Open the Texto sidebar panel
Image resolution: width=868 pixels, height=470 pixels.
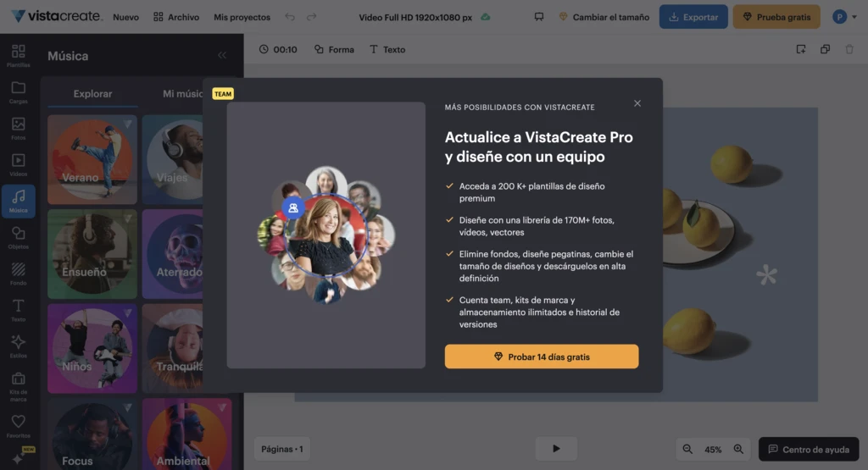pyautogui.click(x=19, y=310)
